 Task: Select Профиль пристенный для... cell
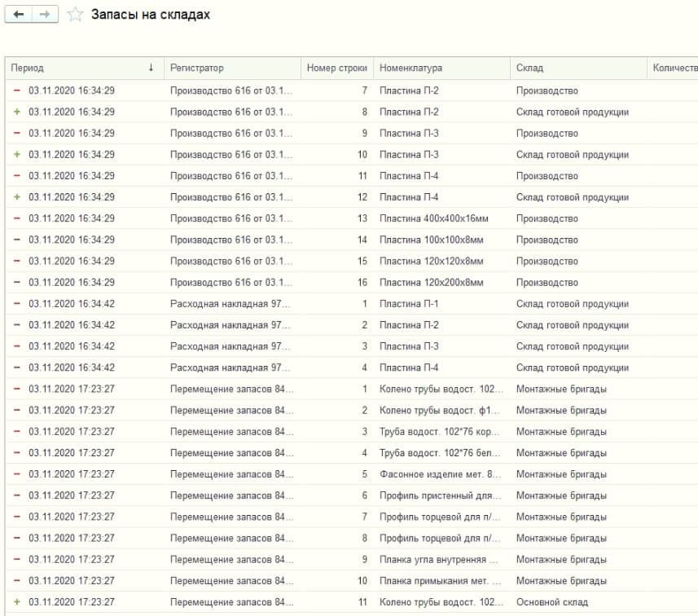[x=441, y=495]
